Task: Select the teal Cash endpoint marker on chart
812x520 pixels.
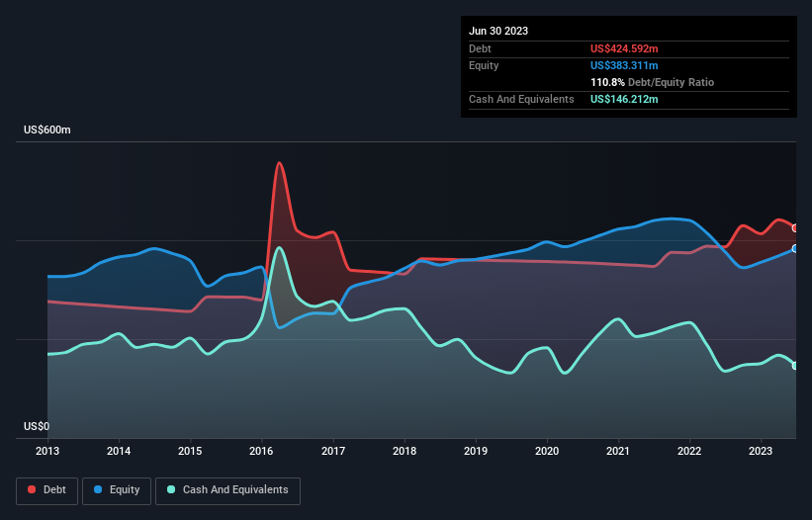Action: 796,366
